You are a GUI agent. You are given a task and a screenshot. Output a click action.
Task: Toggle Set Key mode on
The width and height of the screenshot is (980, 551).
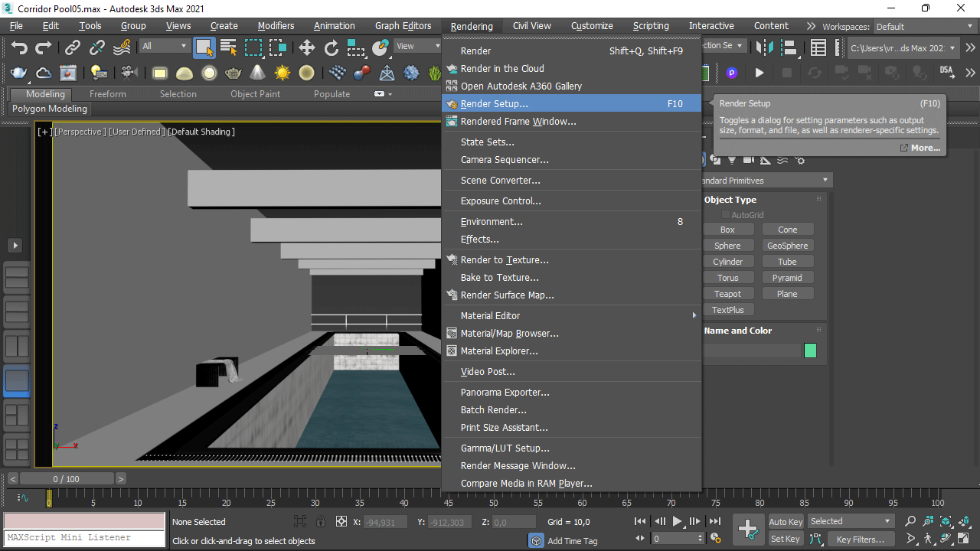[785, 538]
